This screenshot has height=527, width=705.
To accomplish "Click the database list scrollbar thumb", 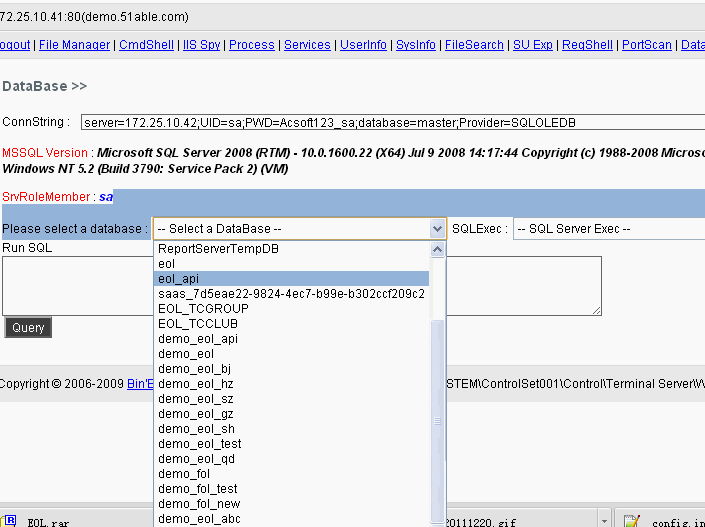I will pyautogui.click(x=437, y=421).
